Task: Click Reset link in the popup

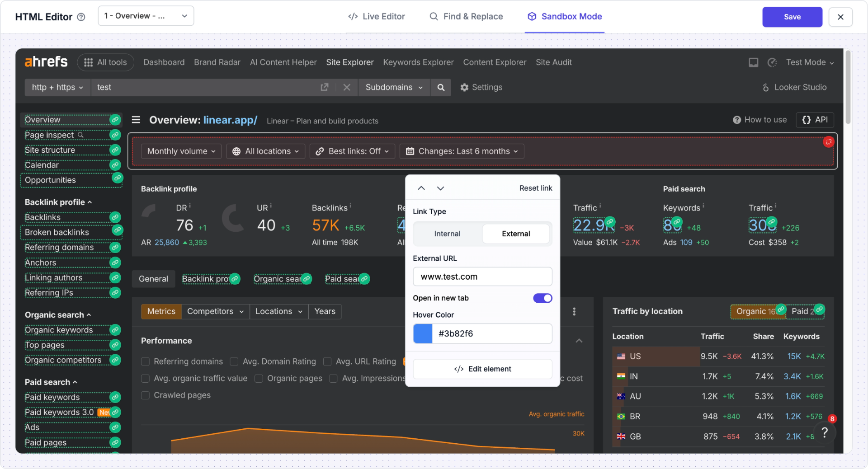Action: pyautogui.click(x=535, y=188)
